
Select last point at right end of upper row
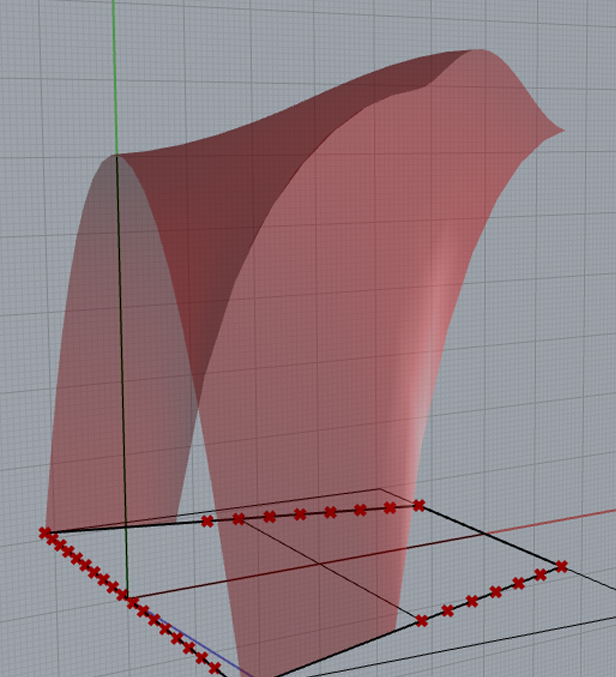(419, 505)
